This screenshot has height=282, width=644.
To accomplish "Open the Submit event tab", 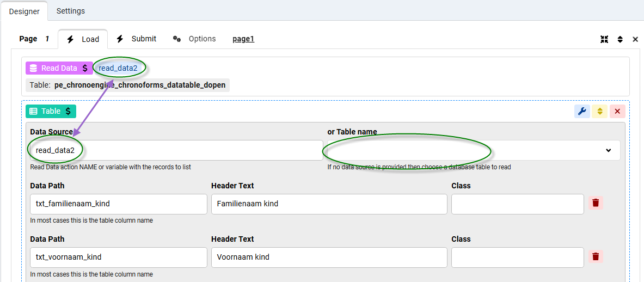I will click(x=136, y=39).
